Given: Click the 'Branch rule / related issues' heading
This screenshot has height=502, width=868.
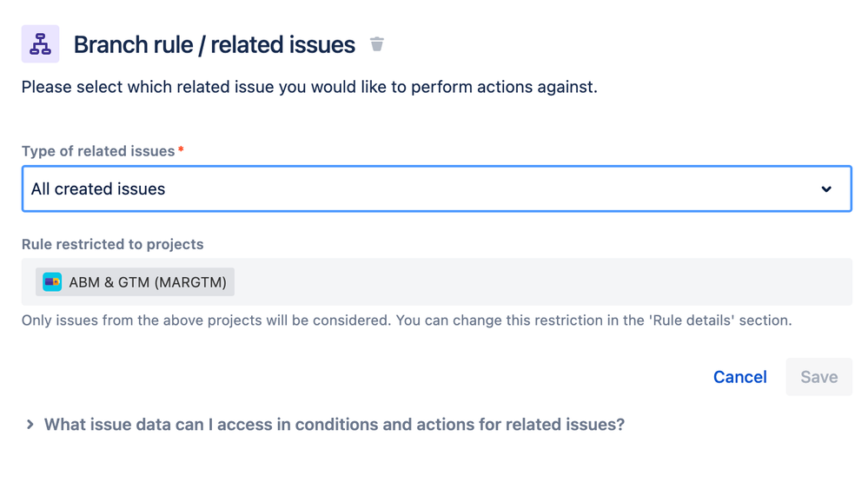Looking at the screenshot, I should point(215,44).
